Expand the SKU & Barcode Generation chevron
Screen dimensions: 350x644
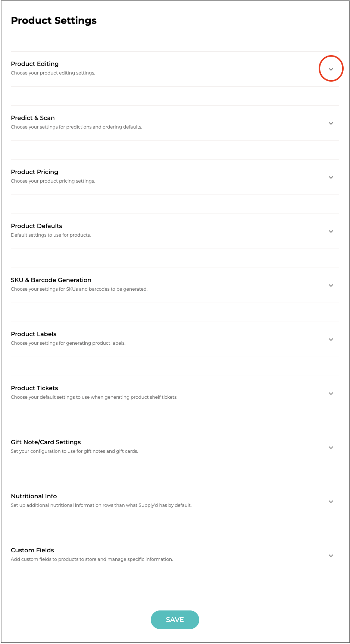click(x=331, y=285)
